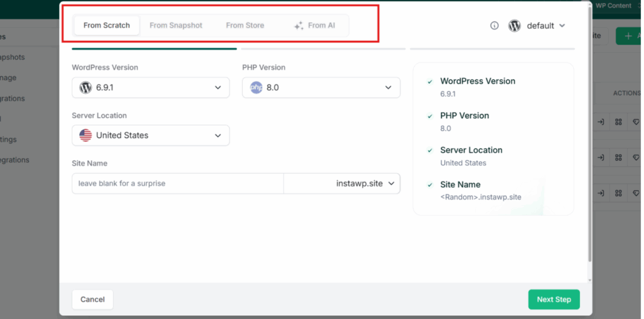
Task: Open the instawp.site domain dropdown
Action: pos(341,183)
